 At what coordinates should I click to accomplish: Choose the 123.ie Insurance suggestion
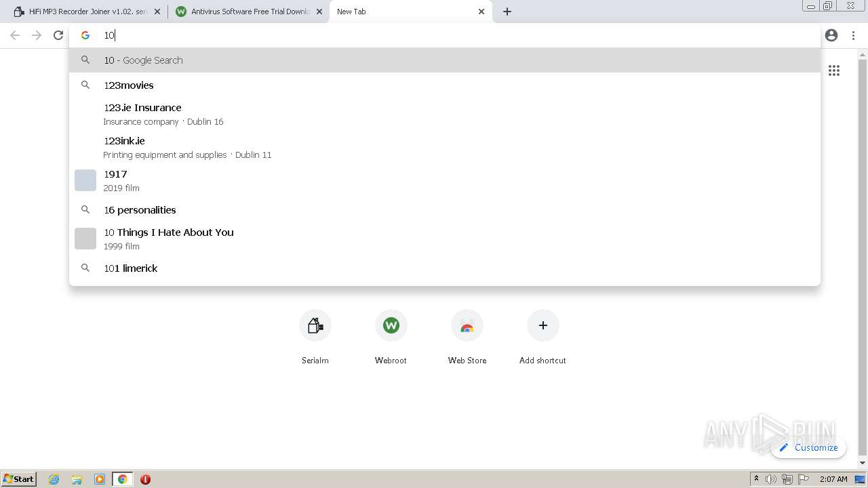point(445,114)
